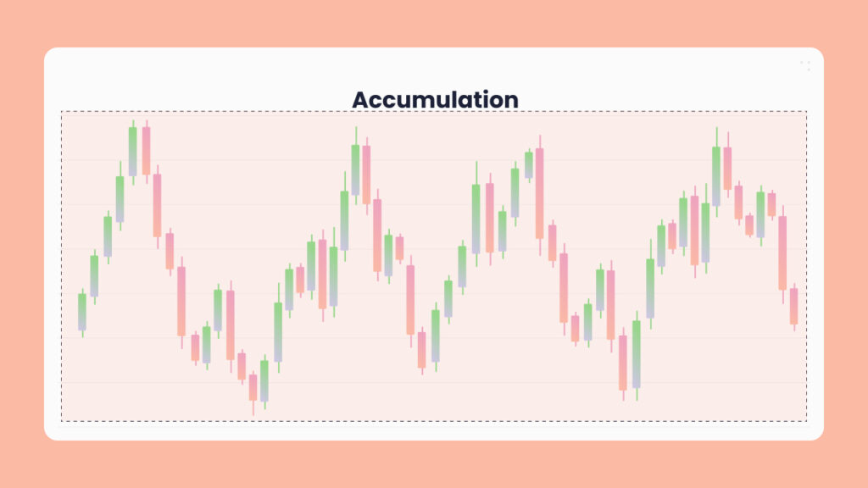Pick the topmost green candle of first rally
The height and width of the screenshot is (488, 868).
point(133,152)
